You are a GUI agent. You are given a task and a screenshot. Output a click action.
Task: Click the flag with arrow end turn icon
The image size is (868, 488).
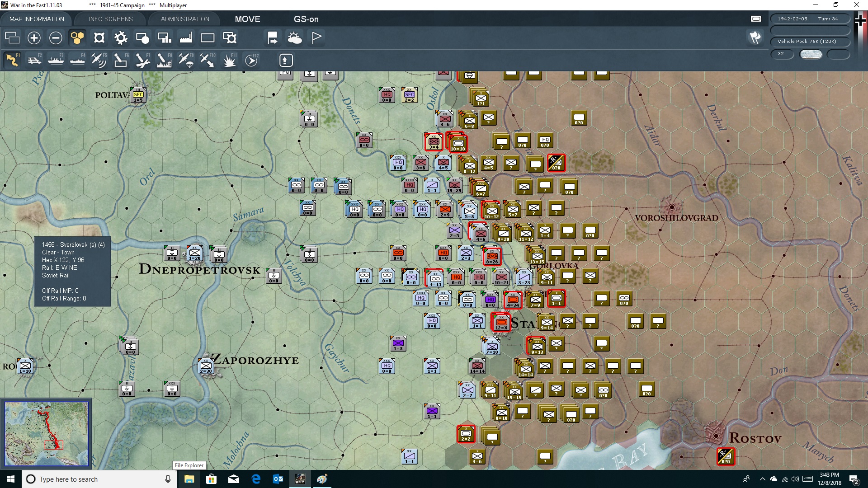[273, 38]
